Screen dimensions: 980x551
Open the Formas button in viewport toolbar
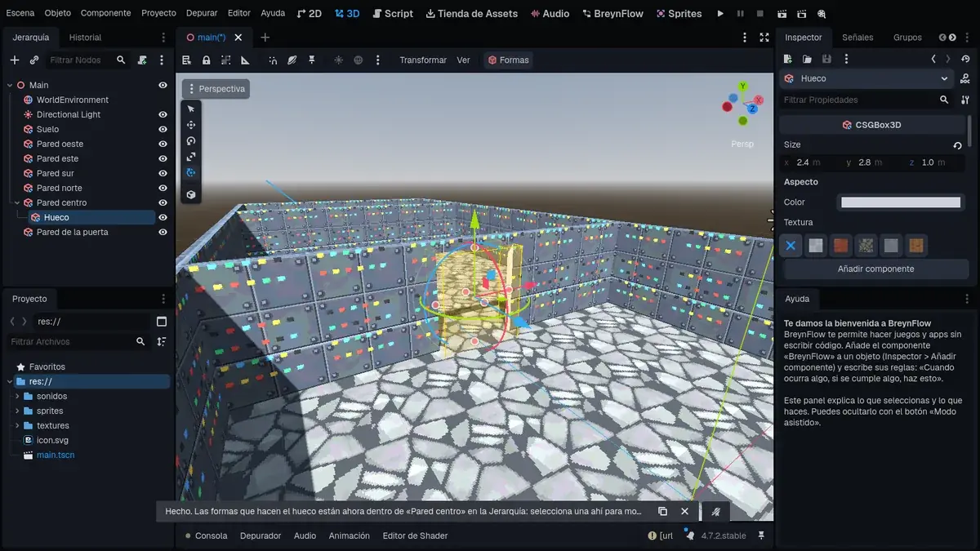click(508, 60)
